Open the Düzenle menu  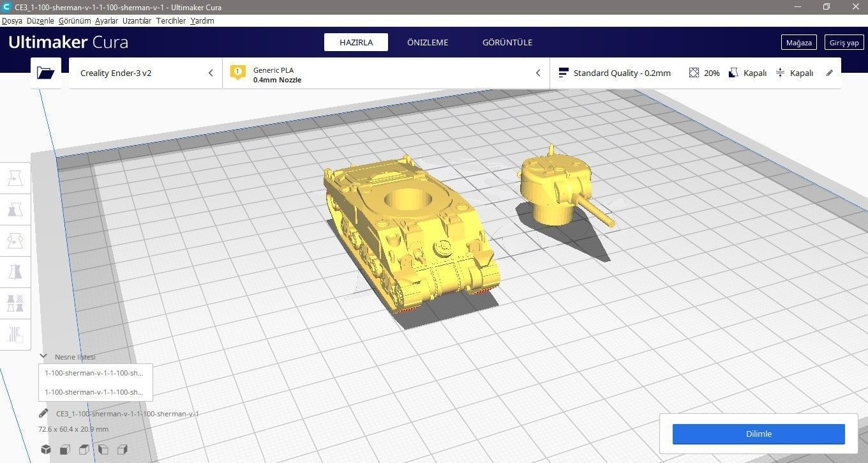tap(40, 21)
